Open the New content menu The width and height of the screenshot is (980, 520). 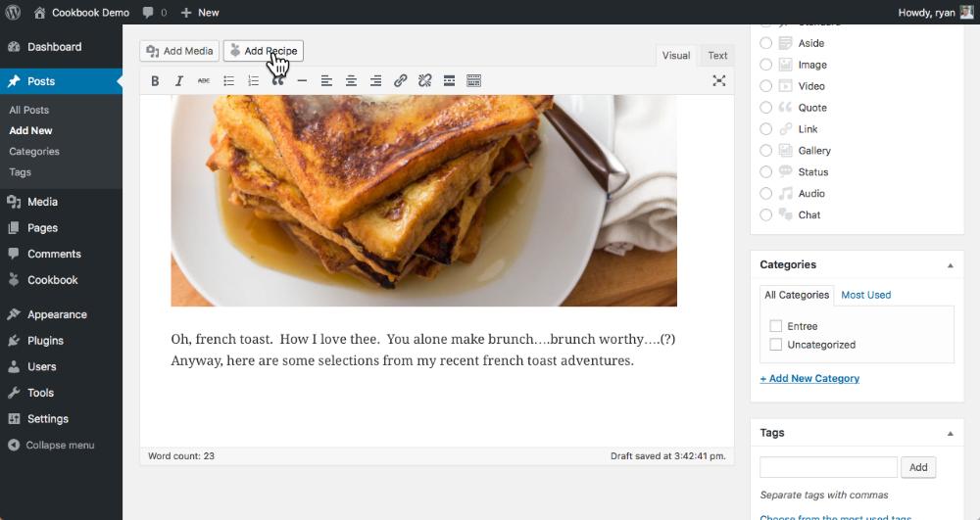(x=200, y=12)
